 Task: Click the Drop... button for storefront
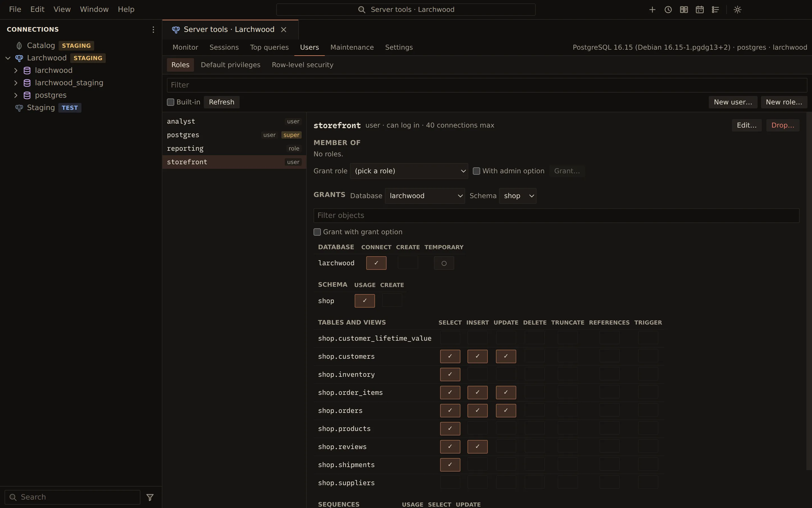tap(782, 125)
